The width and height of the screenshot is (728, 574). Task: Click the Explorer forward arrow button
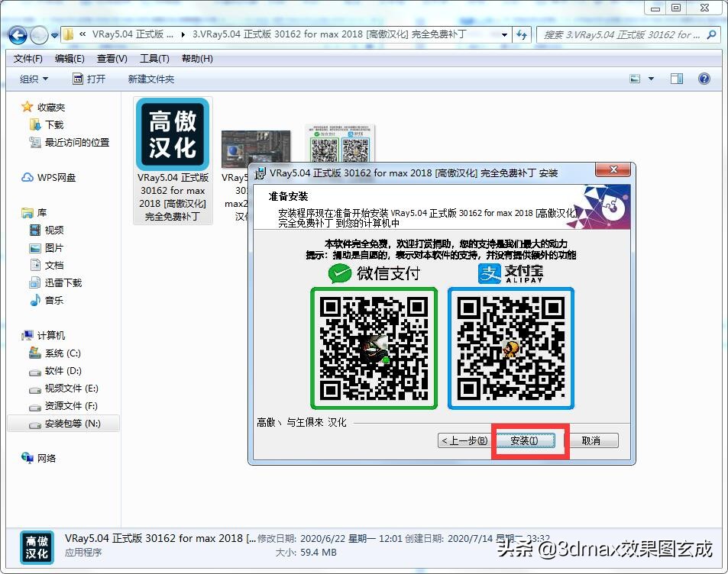pyautogui.click(x=39, y=35)
